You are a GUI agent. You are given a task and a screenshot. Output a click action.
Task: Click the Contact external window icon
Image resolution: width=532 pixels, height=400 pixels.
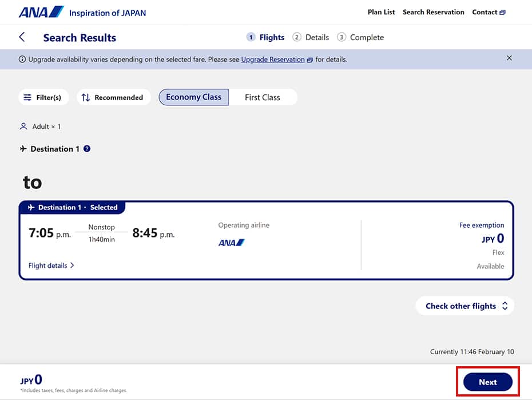[502, 13]
